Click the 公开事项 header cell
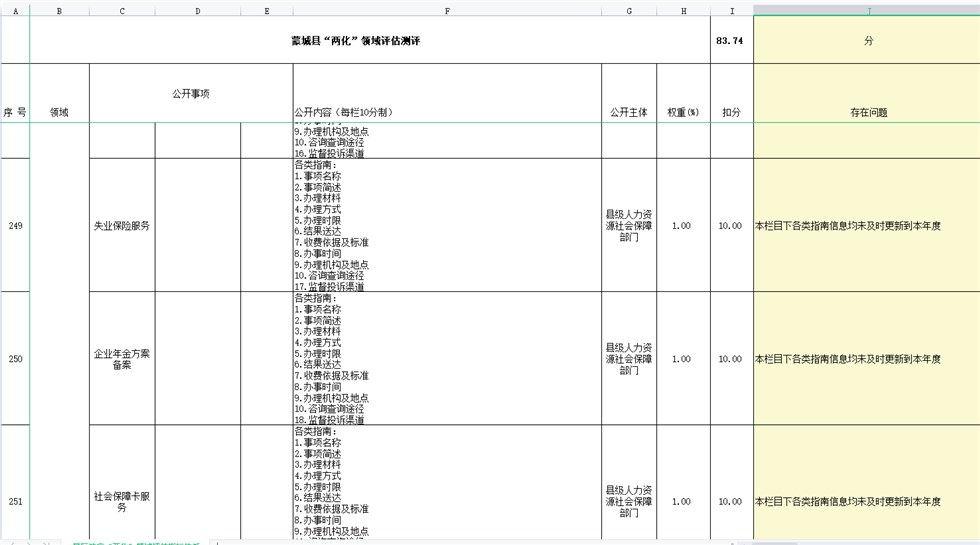980x545 pixels. pos(191,94)
